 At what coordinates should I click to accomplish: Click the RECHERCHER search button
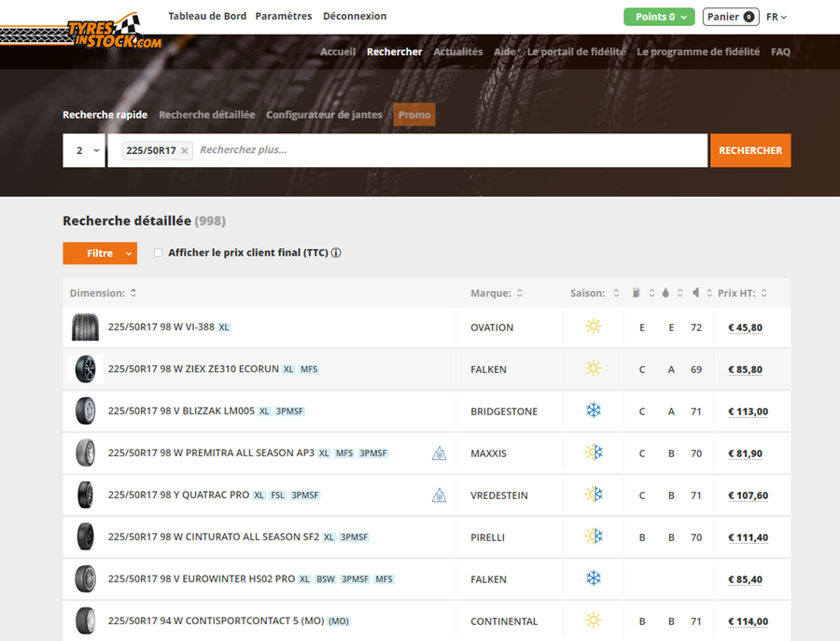[x=750, y=150]
